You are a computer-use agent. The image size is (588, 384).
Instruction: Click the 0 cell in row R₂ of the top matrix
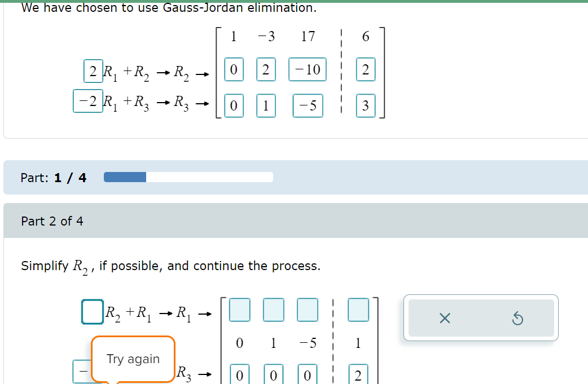234,69
